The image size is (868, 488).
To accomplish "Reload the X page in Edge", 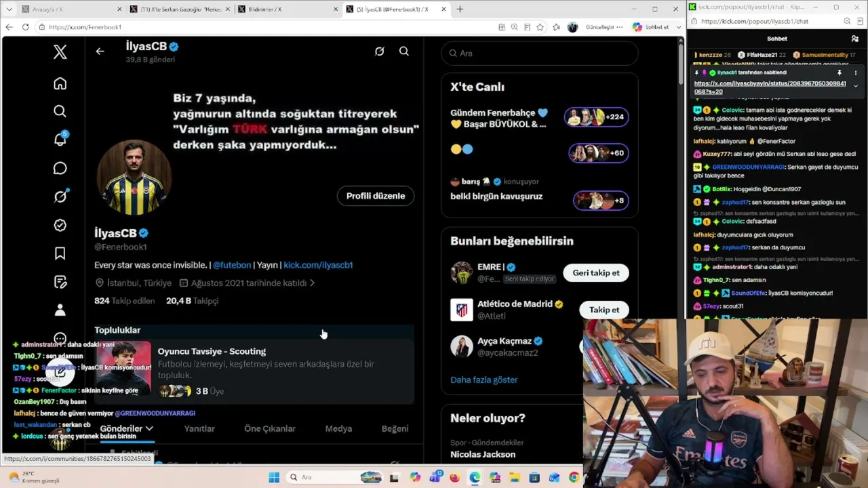I will tap(26, 27).
